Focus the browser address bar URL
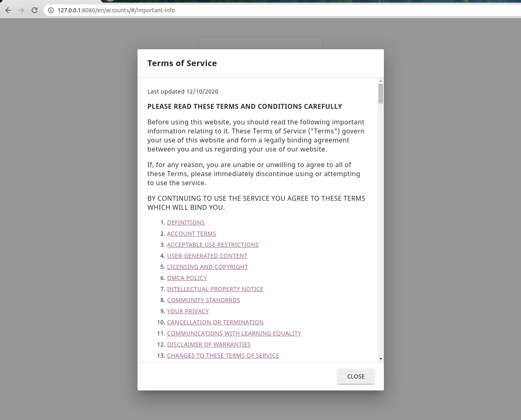This screenshot has height=420, width=521. click(116, 10)
